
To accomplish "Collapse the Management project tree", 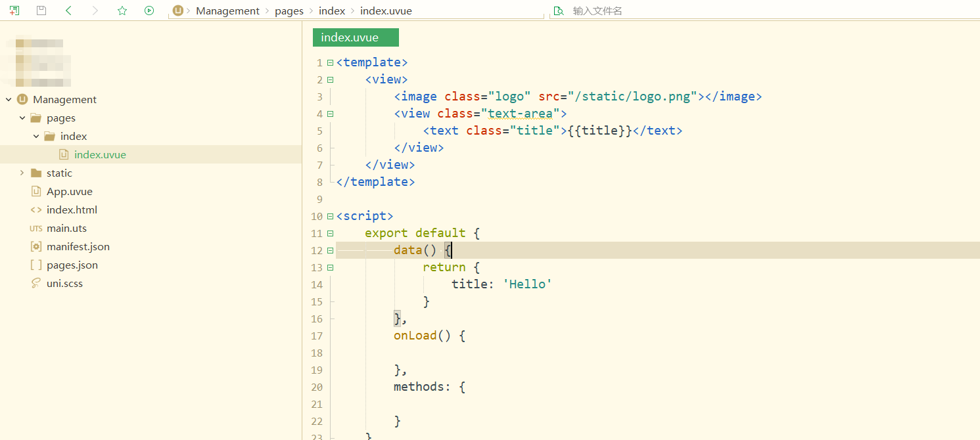I will (7, 99).
